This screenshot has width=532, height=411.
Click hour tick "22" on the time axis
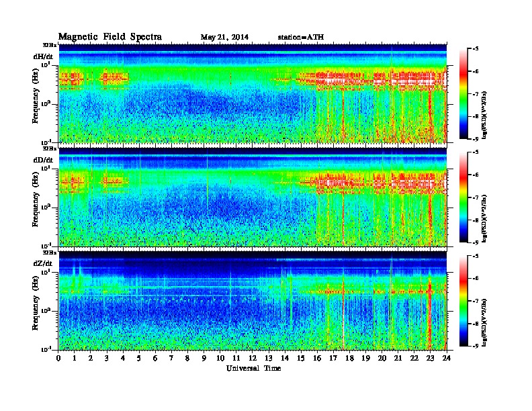[414, 358]
